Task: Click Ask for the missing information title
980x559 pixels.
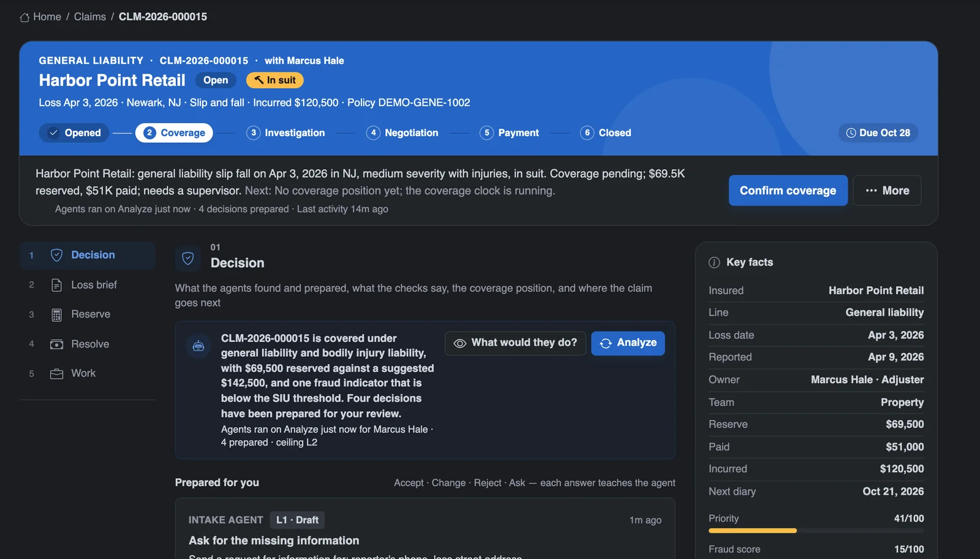Action: pyautogui.click(x=274, y=541)
